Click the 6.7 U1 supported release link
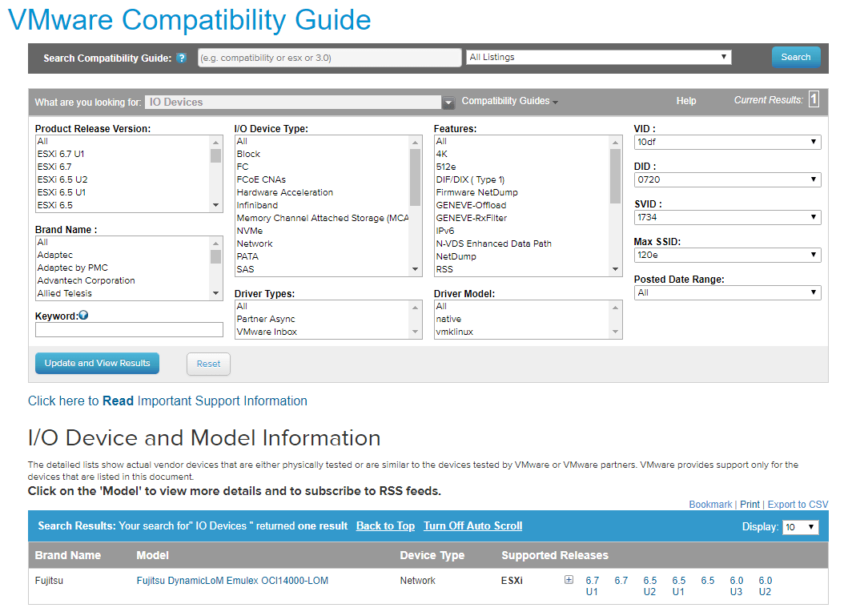This screenshot has height=616, width=852. 593,586
